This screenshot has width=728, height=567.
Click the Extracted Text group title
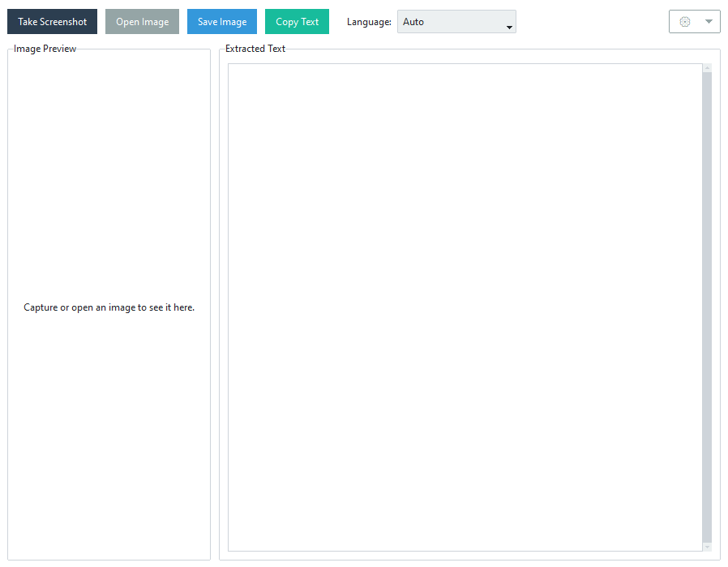click(255, 49)
